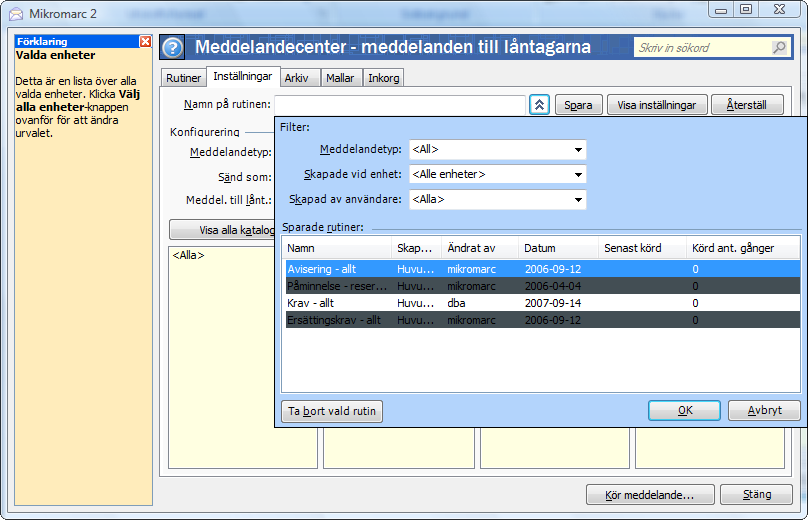Focus the Namn på rutinen text field
808x520 pixels.
400,105
